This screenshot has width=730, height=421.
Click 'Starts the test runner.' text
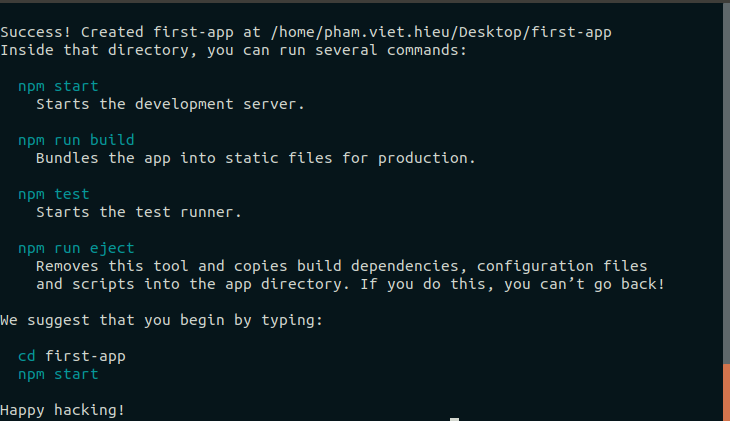point(139,212)
